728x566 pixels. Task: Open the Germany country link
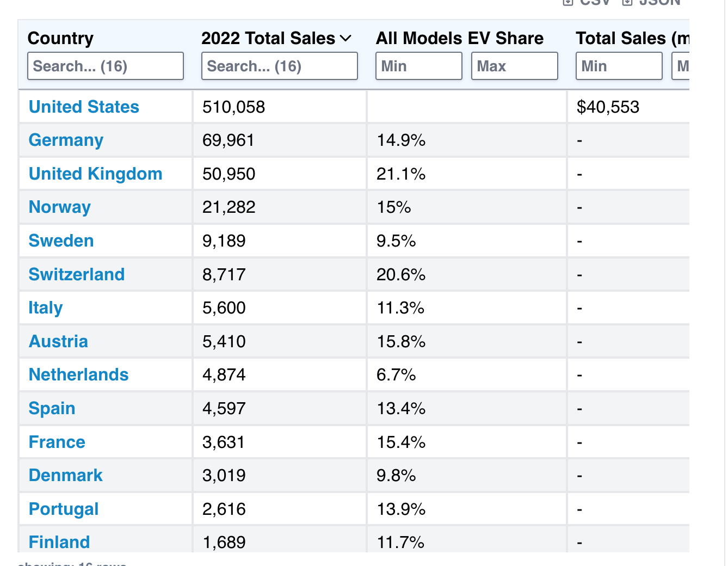pos(66,140)
